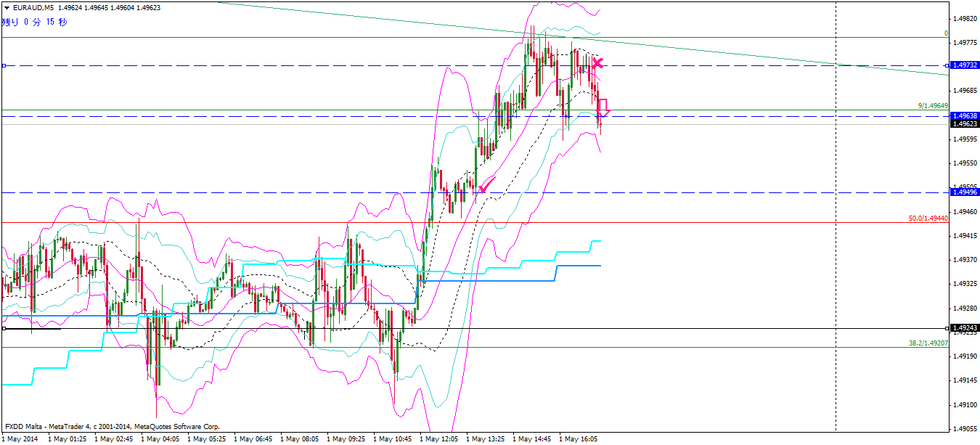Click the 1 May 01:25 time label
The image size is (980, 445).
point(66,439)
